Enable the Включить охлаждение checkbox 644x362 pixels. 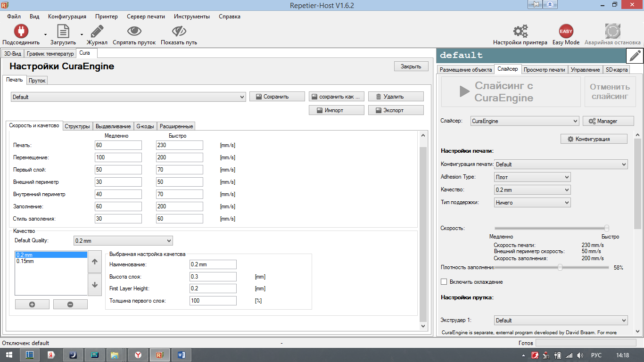[x=444, y=282]
